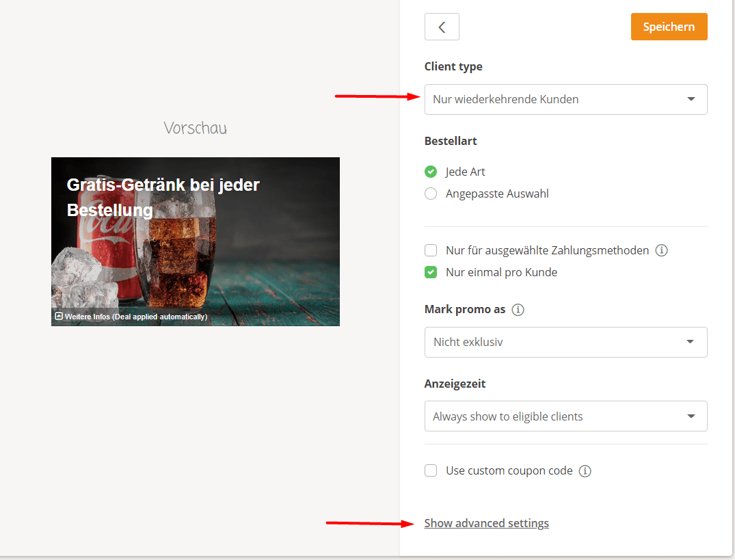Click the caret on the Mark promo as dropdown
Screen dimensions: 735x560
click(691, 342)
